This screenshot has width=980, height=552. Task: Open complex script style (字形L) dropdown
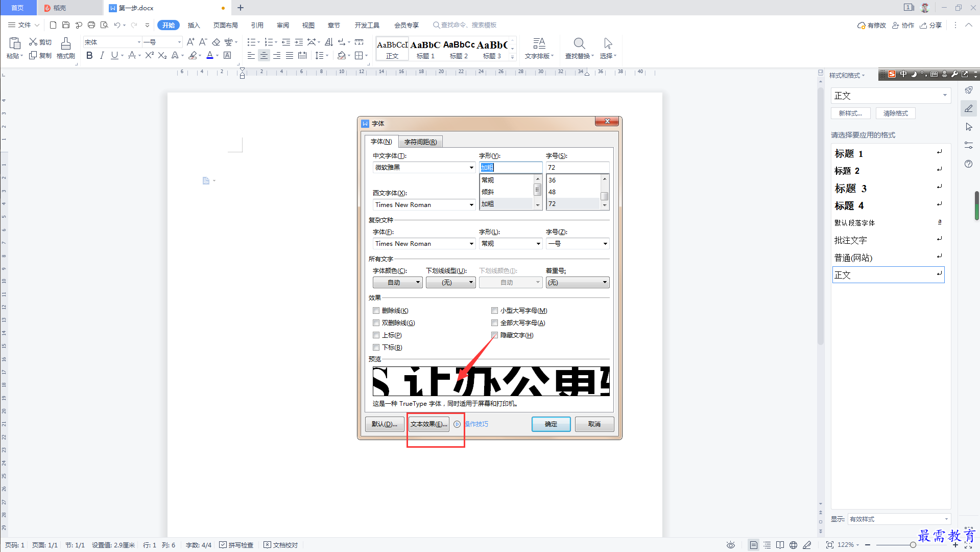(538, 244)
